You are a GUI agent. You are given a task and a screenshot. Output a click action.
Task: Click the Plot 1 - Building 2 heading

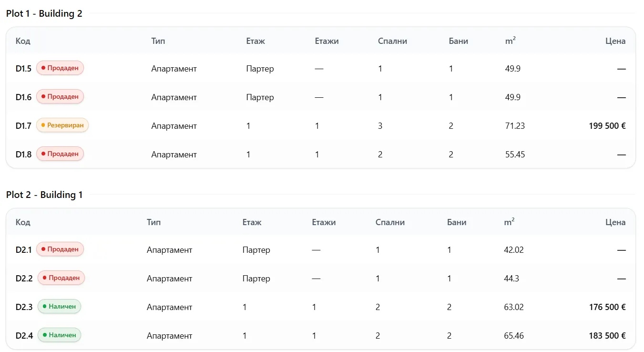[x=44, y=13]
